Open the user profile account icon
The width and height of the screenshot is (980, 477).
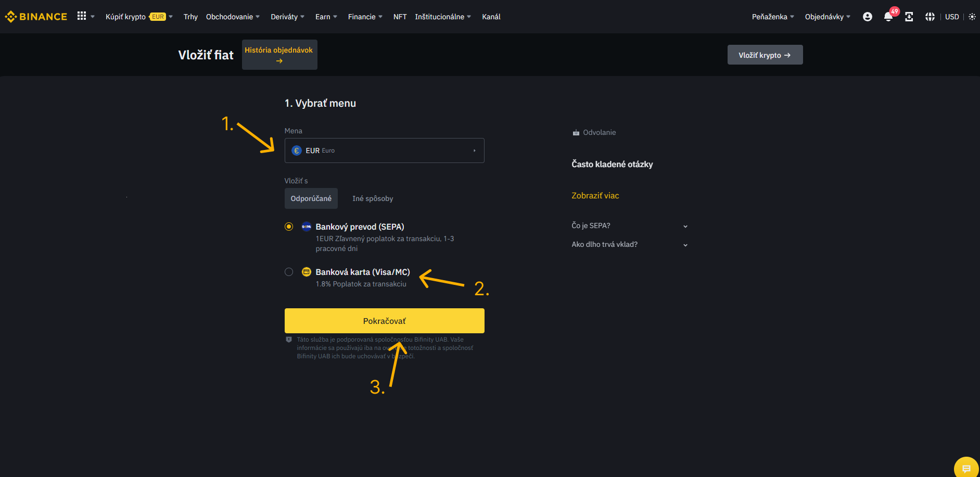pos(867,17)
